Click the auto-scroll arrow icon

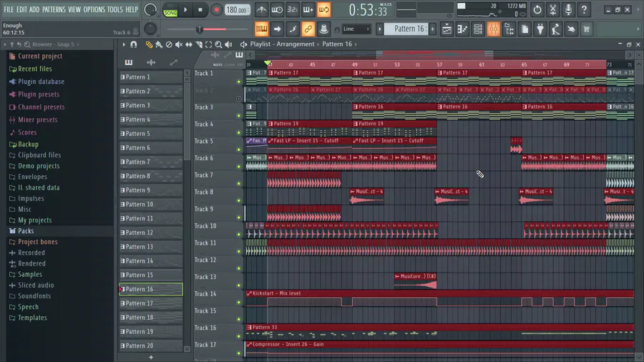(x=277, y=29)
